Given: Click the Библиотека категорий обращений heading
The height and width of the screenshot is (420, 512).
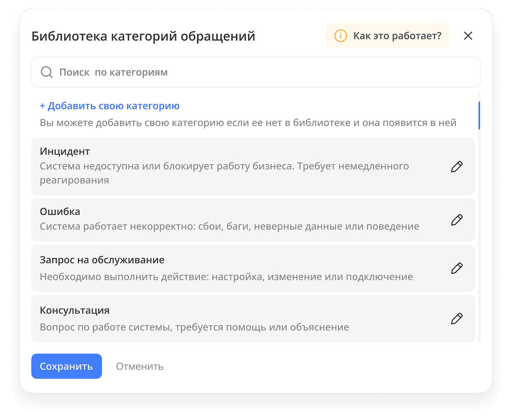Looking at the screenshot, I should click(143, 36).
